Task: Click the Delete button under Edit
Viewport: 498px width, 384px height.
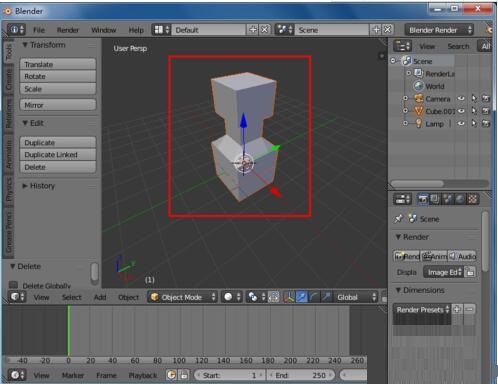Action: 58,167
